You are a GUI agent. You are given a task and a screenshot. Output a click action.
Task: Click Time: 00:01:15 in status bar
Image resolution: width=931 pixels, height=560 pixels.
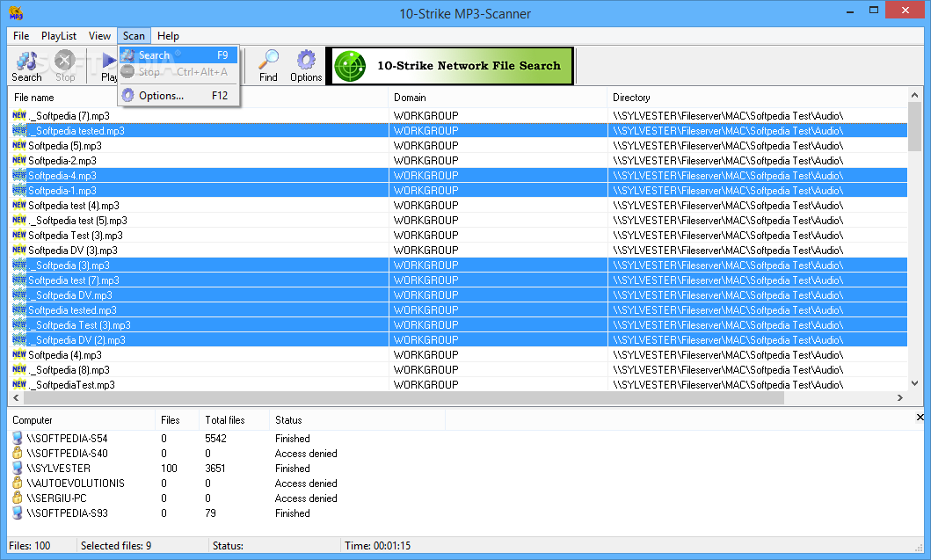[377, 546]
